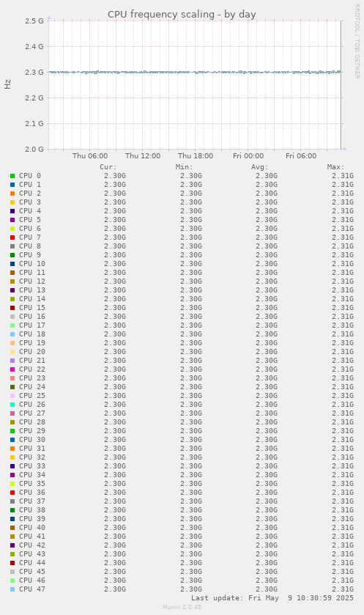Click the 'CPU 10' legend label
The image size is (364, 615).
[x=32, y=264]
